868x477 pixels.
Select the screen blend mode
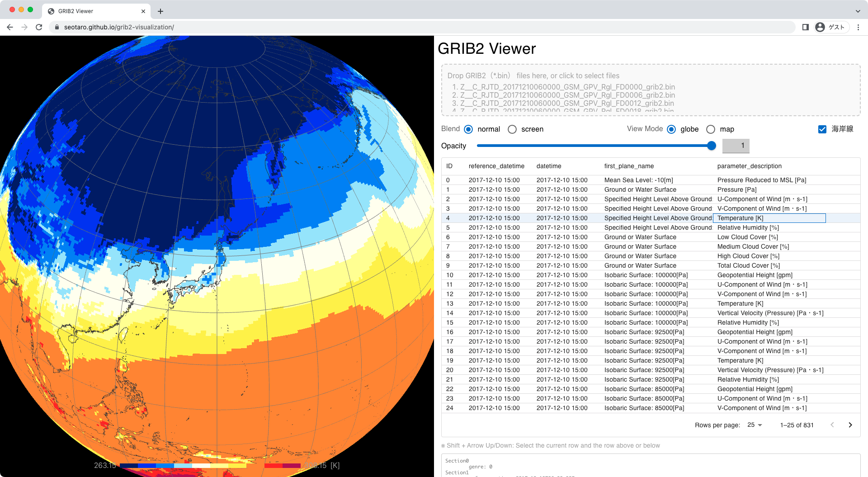point(512,129)
